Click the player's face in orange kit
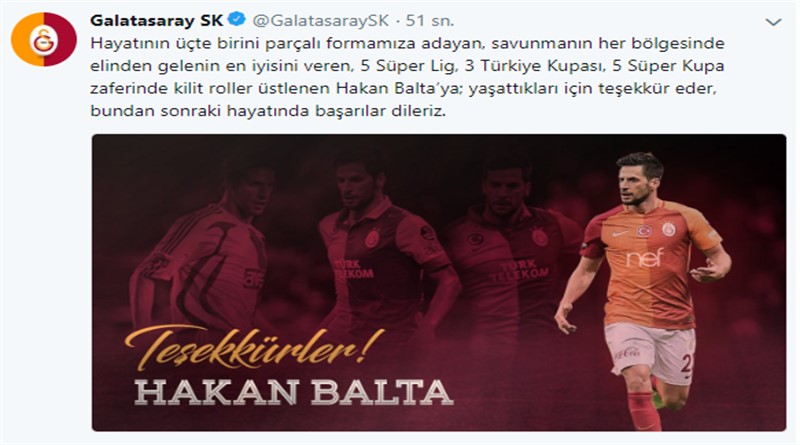Viewport: 800px width, 445px height. (x=634, y=182)
